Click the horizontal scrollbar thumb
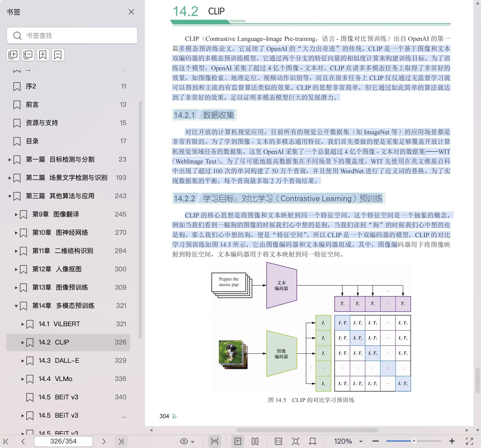The height and width of the screenshot is (448, 481). [x=307, y=430]
